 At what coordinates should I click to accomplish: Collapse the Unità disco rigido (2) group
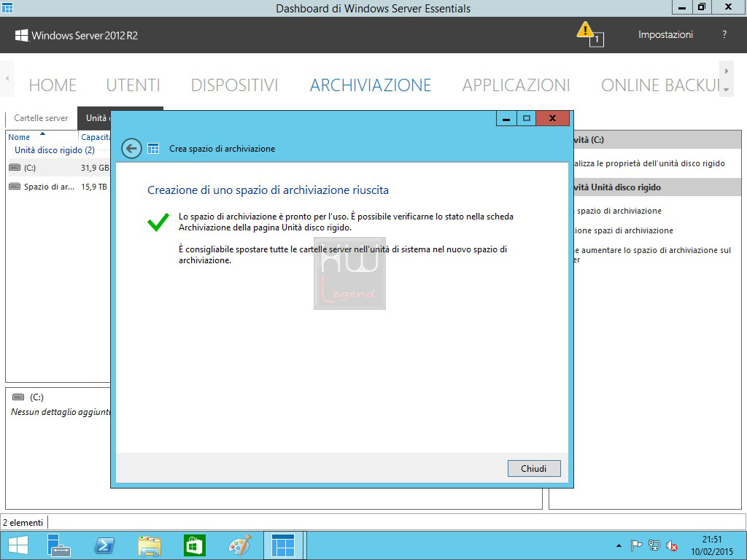(55, 150)
